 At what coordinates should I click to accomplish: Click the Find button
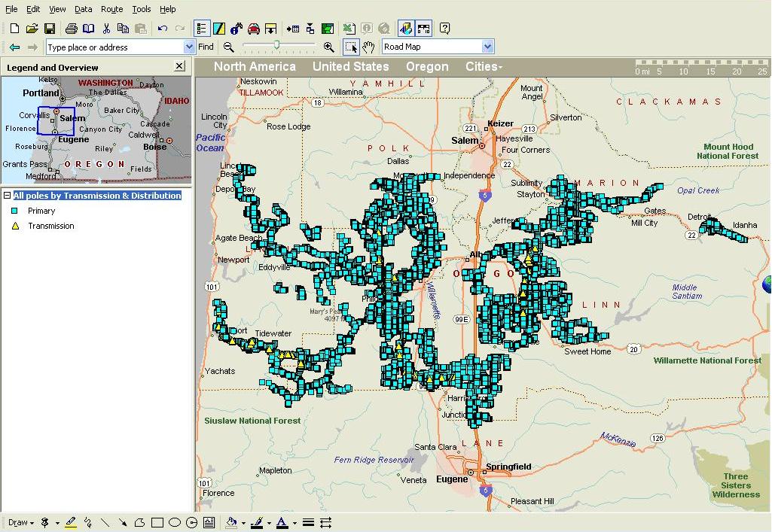(x=206, y=47)
